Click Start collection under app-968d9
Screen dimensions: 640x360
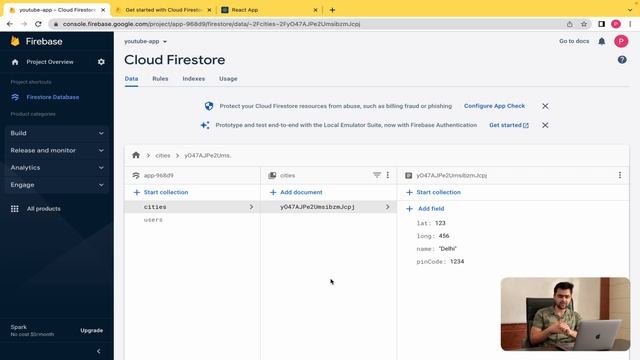pos(160,192)
